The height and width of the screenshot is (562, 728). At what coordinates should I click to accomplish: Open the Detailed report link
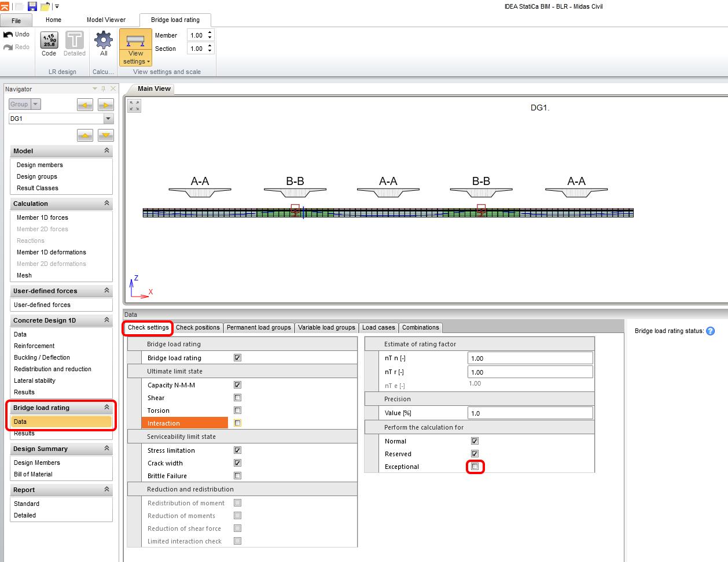pos(25,516)
